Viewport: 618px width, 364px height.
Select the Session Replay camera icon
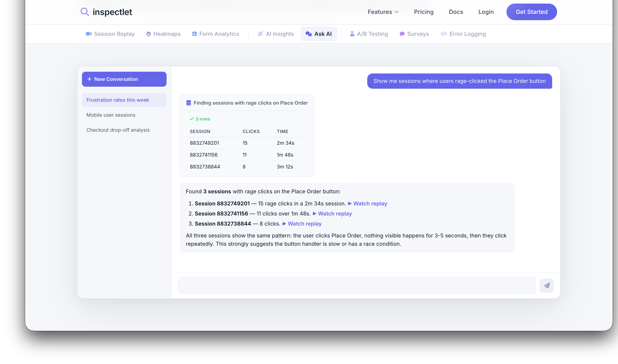pyautogui.click(x=88, y=34)
